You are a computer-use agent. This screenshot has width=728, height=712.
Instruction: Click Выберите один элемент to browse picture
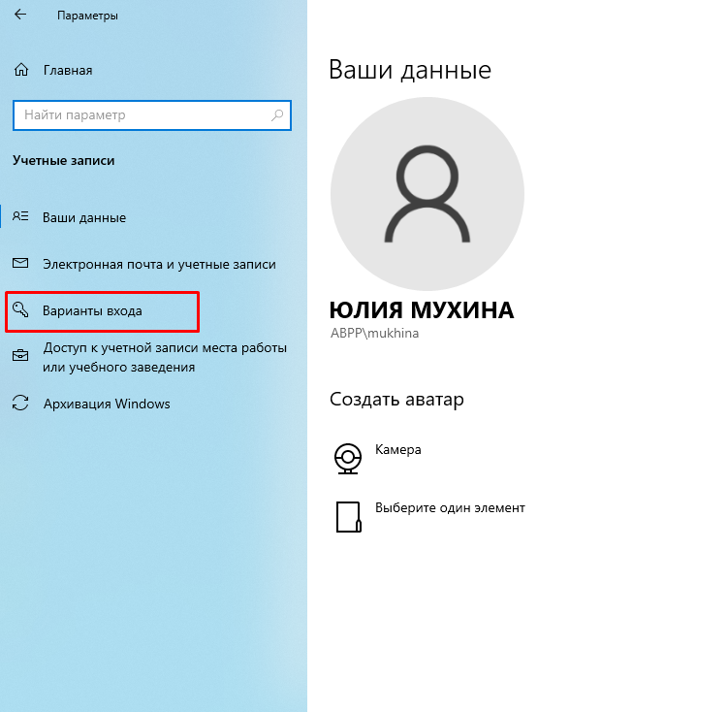[450, 507]
